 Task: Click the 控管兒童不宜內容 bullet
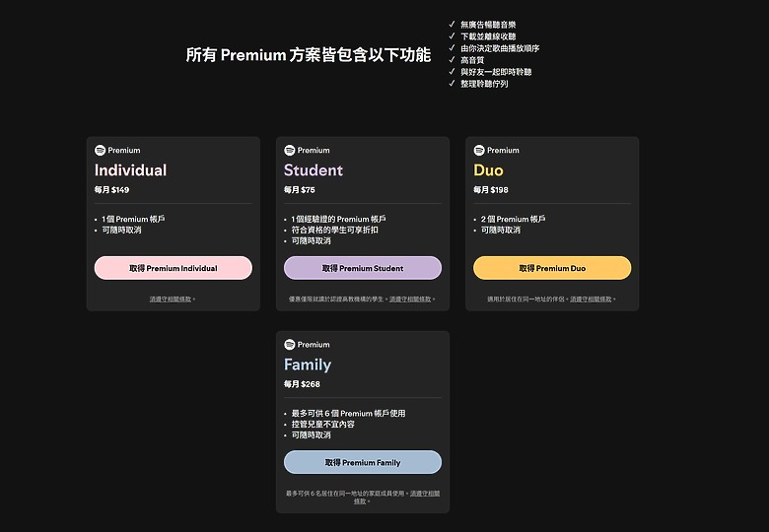(322, 425)
